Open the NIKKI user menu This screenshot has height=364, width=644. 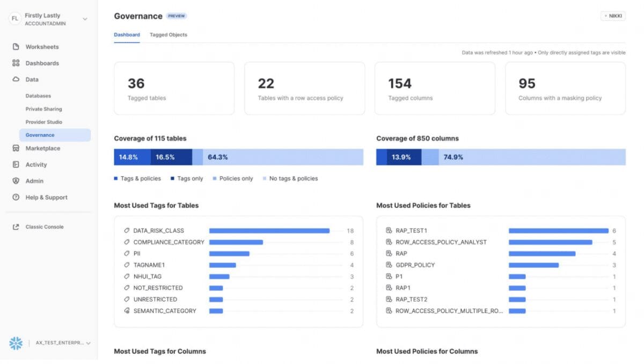[612, 16]
